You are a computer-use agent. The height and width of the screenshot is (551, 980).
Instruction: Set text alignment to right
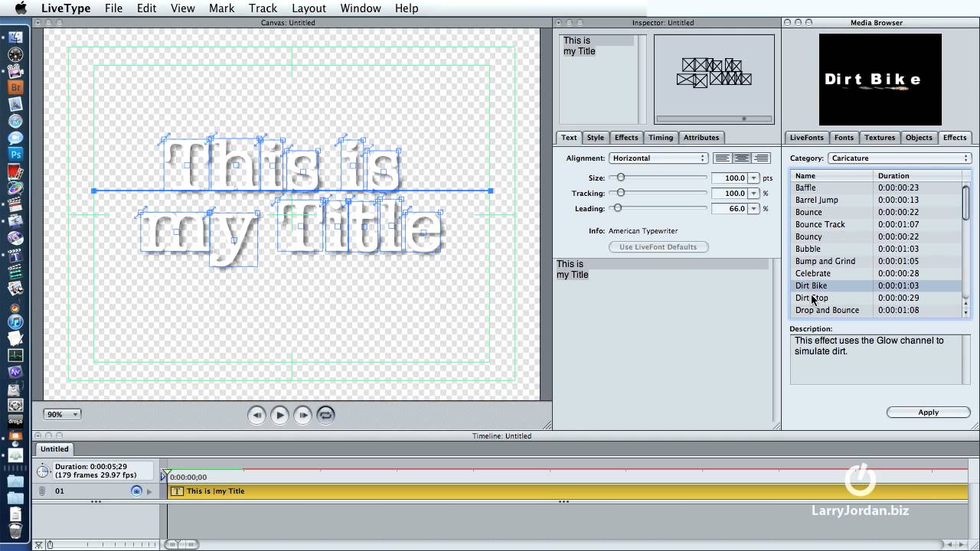(x=761, y=158)
